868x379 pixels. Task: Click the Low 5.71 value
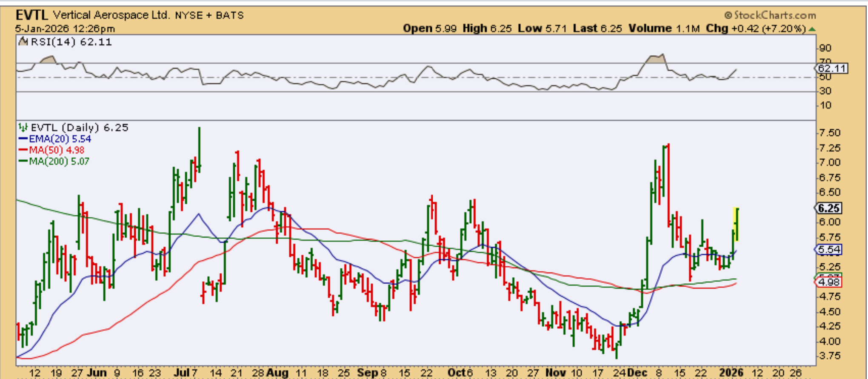point(542,28)
